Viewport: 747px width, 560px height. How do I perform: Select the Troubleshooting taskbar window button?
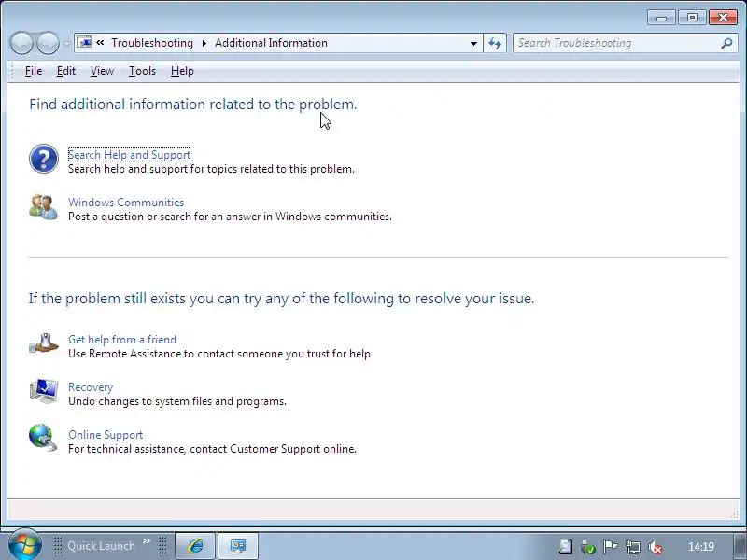pos(238,546)
